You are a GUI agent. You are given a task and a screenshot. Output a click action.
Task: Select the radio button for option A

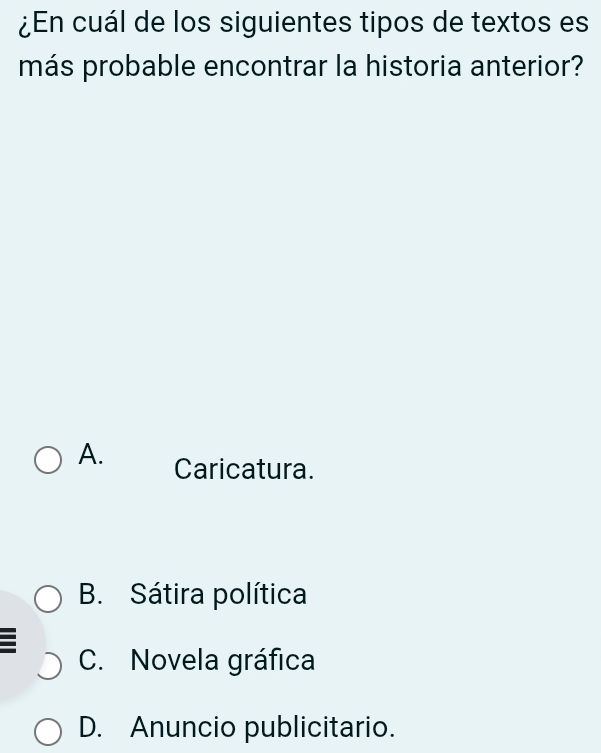pyautogui.click(x=48, y=462)
